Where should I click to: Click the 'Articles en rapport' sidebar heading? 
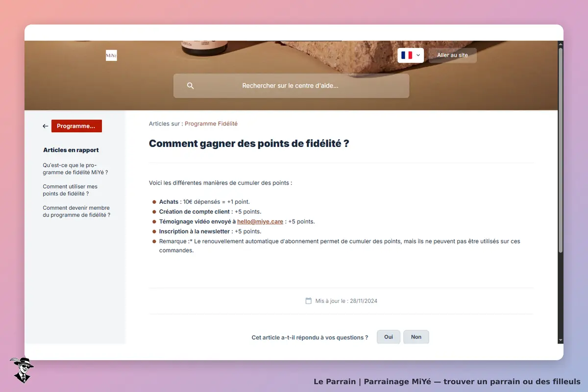(71, 150)
